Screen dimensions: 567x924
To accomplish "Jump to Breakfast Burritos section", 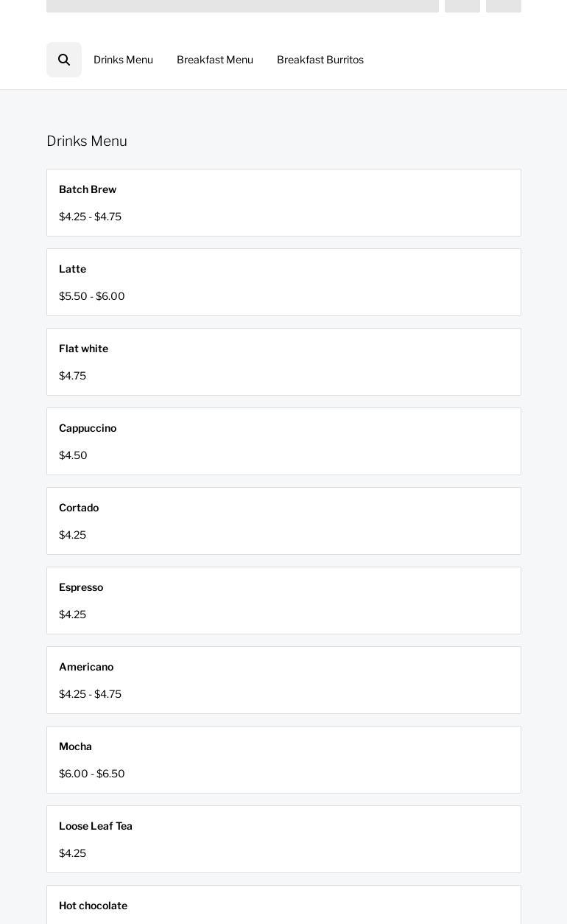I will tap(320, 60).
